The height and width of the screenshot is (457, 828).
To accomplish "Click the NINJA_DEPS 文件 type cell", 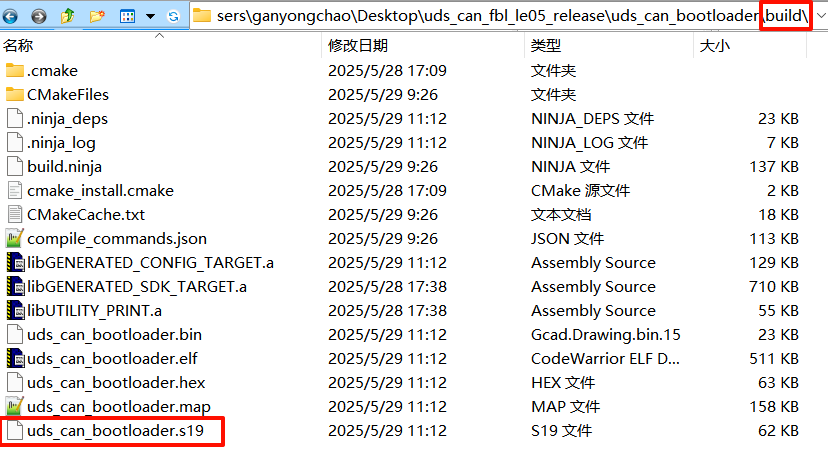I will (x=592, y=119).
